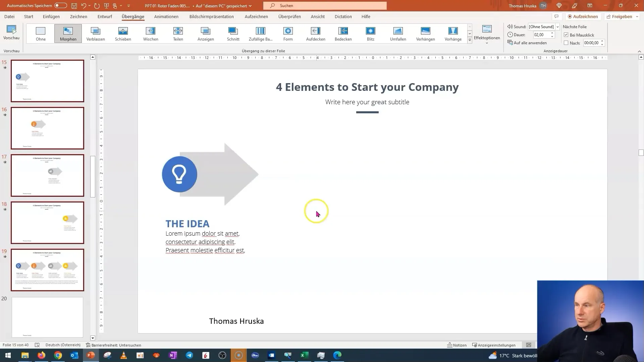This screenshot has height=362, width=644.
Task: Click the Nächste Folie button
Action: [575, 26]
